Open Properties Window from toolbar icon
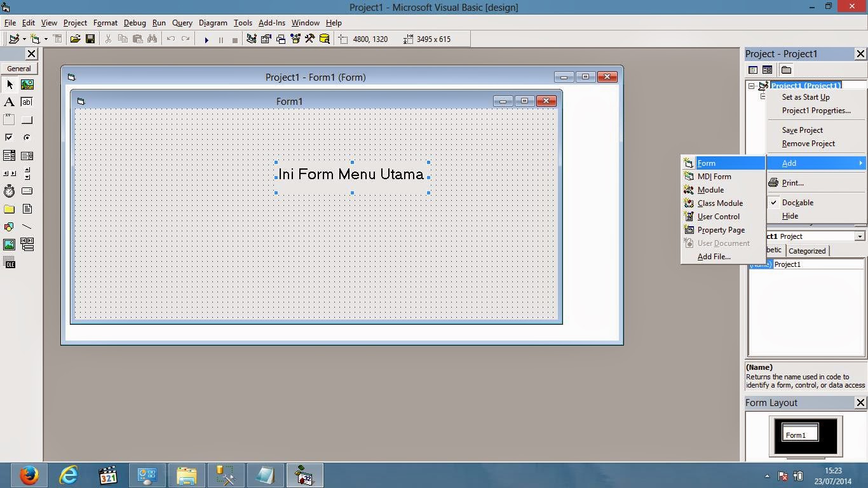The image size is (868, 488). pos(266,39)
